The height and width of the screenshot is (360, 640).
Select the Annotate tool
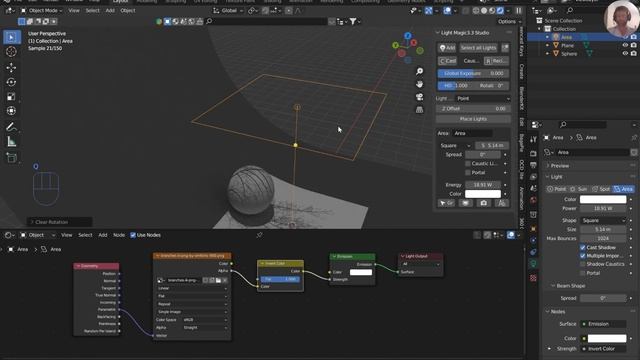[x=11, y=127]
